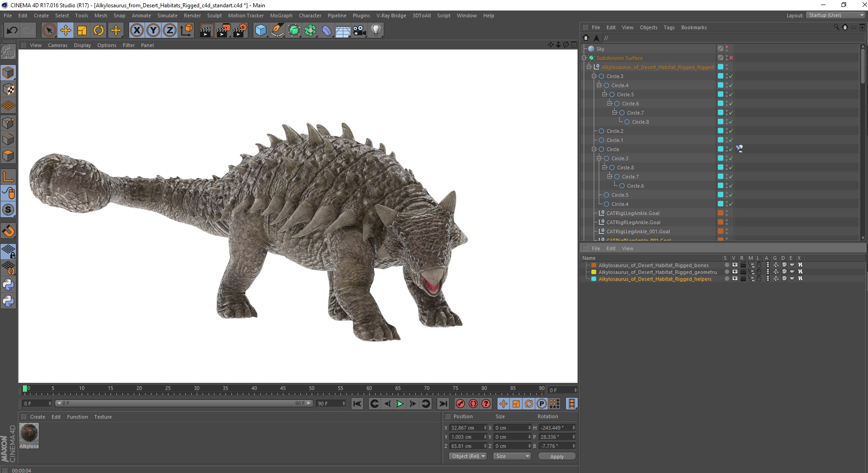Toggle X axis lock icon
The image size is (868, 473).
coord(136,31)
